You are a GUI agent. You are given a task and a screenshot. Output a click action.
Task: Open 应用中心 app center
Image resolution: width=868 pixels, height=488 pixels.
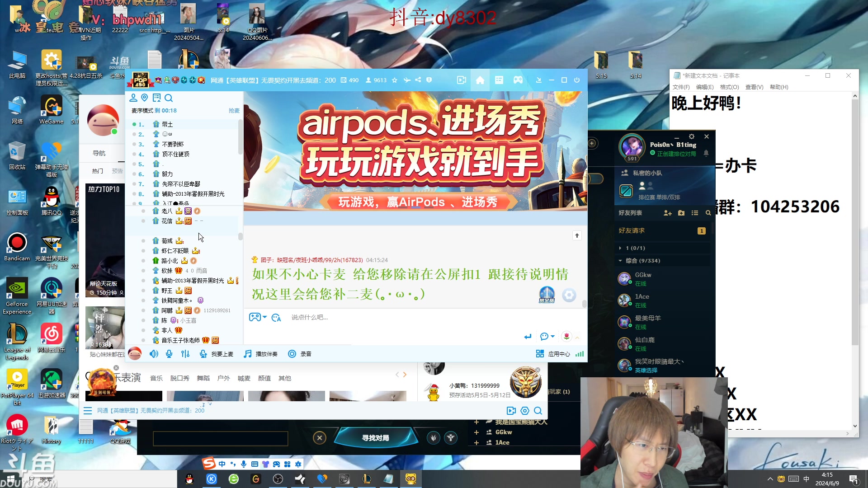pyautogui.click(x=553, y=354)
